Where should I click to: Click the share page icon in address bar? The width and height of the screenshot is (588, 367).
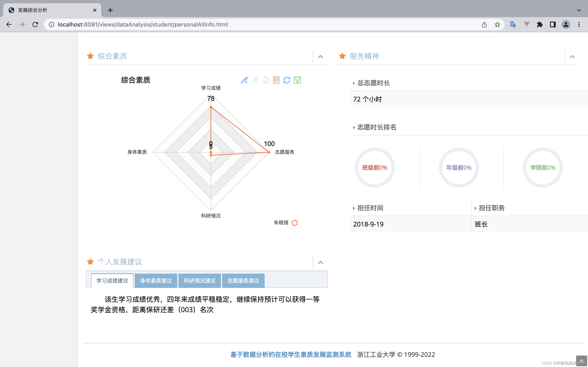[484, 24]
